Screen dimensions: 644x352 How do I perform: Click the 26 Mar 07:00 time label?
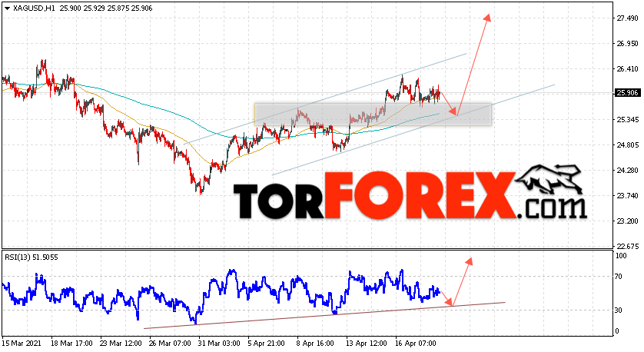(168, 343)
